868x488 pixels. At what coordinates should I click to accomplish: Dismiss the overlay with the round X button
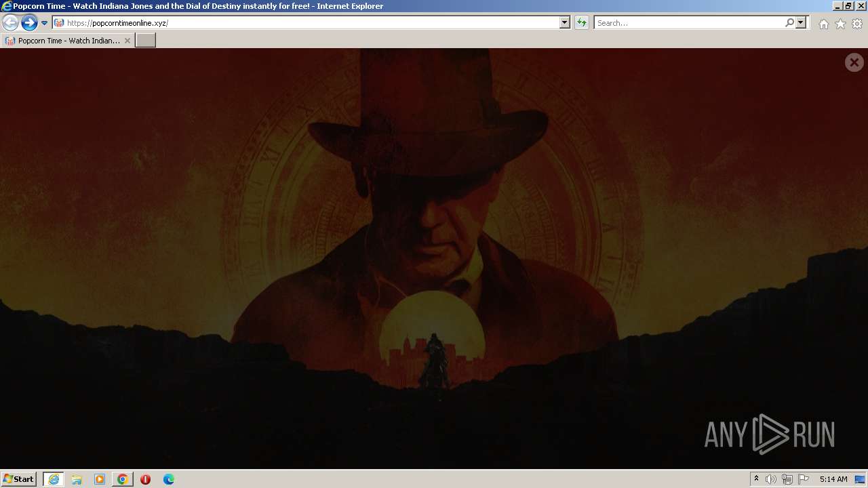[854, 62]
